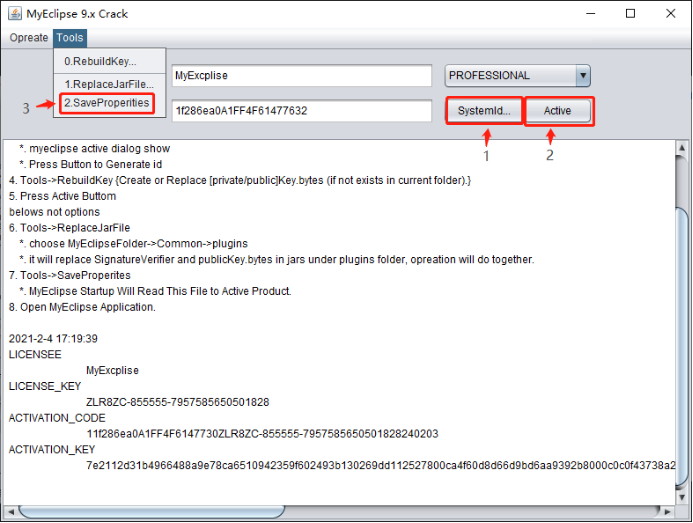The height and width of the screenshot is (523, 693).
Task: Click the timestamp '2021-2-4 17:19:39'
Action: (x=53, y=339)
